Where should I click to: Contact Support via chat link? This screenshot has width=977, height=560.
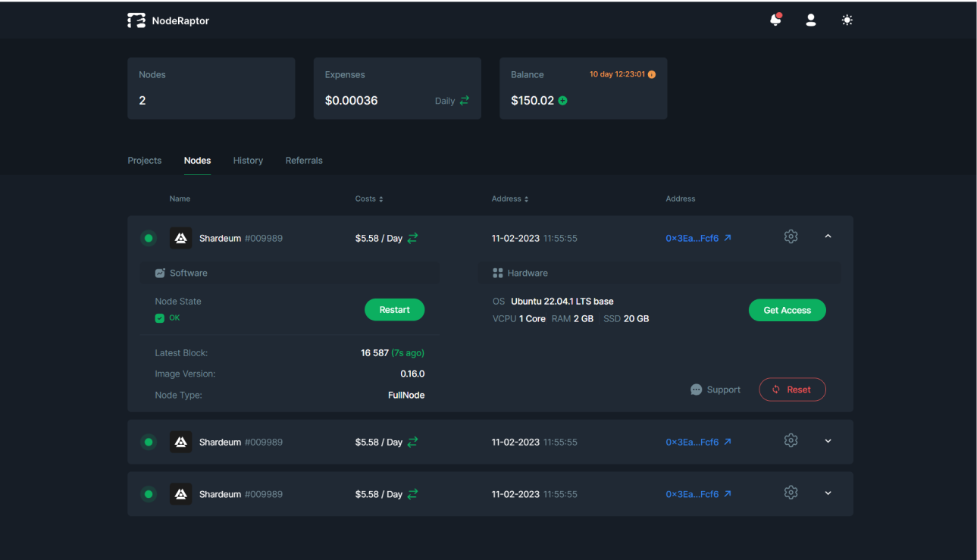[x=716, y=389]
